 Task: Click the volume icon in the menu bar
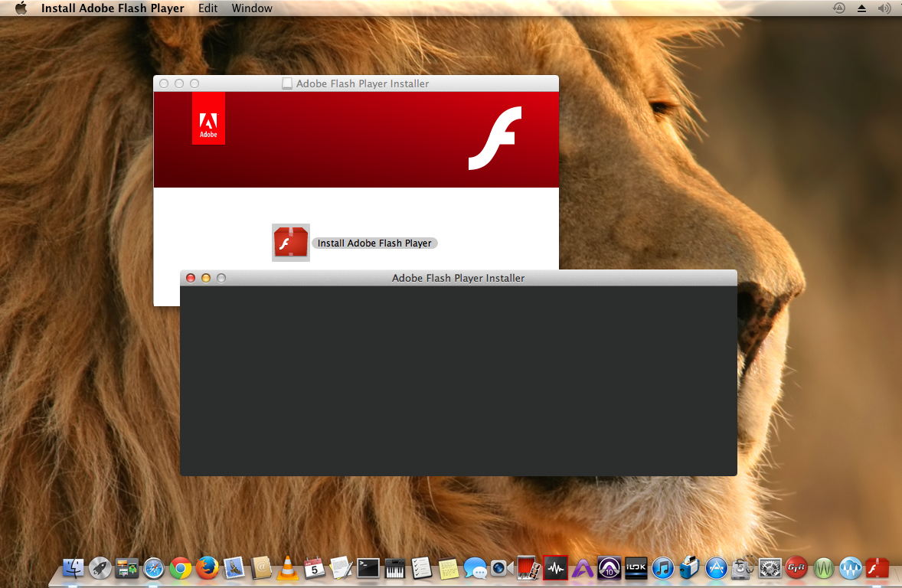pyautogui.click(x=884, y=8)
